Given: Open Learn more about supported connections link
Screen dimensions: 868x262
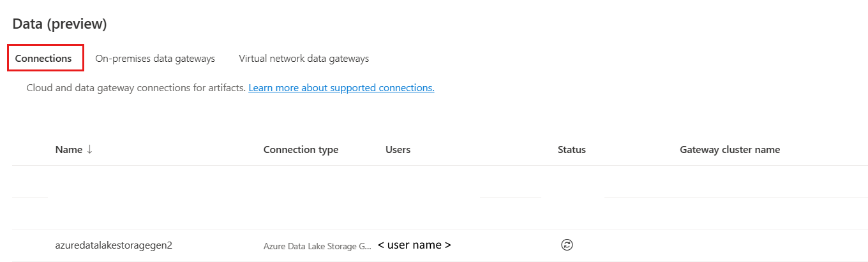Looking at the screenshot, I should click(x=341, y=88).
